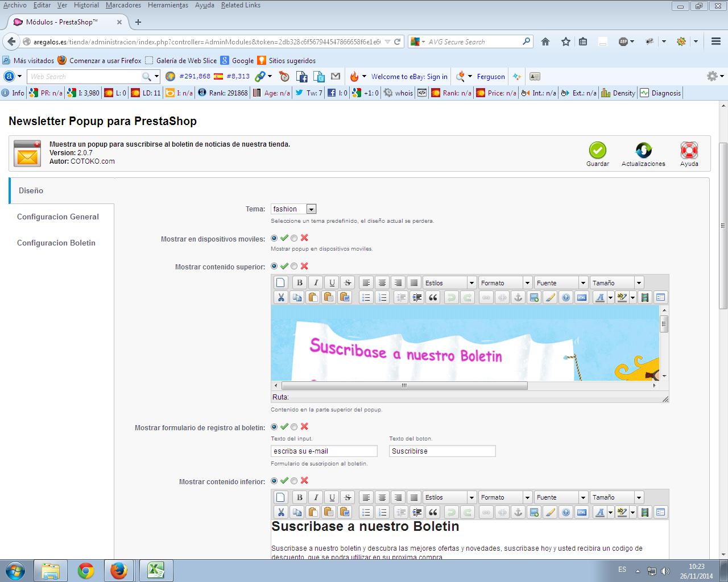Enable 'Mostrar en dispositivos moviles' yes radio
728x582 pixels.
pyautogui.click(x=275, y=238)
